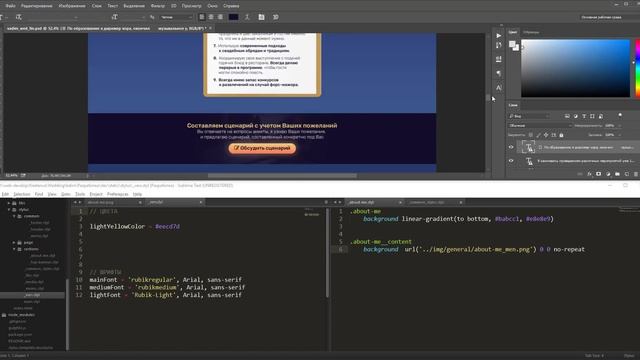The width and height of the screenshot is (640, 360).
Task: Click the Photoshop zoom percentage field at bottom left
Action: tap(11, 176)
